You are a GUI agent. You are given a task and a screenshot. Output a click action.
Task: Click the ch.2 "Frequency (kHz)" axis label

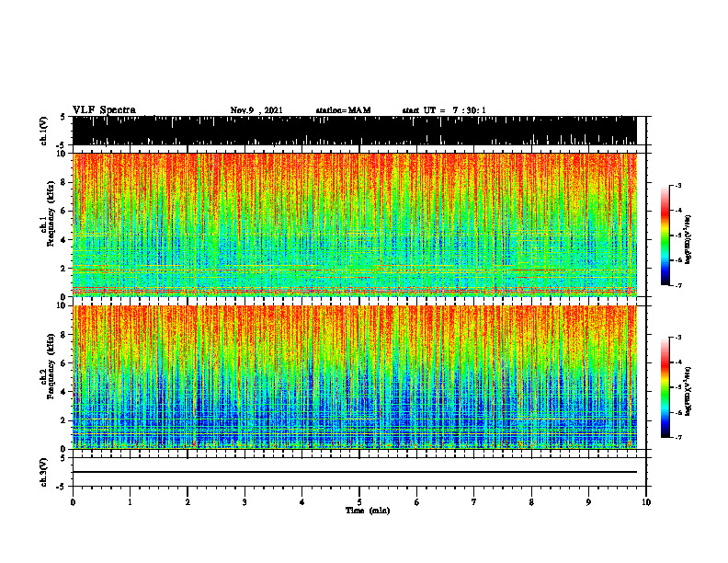pyautogui.click(x=51, y=366)
